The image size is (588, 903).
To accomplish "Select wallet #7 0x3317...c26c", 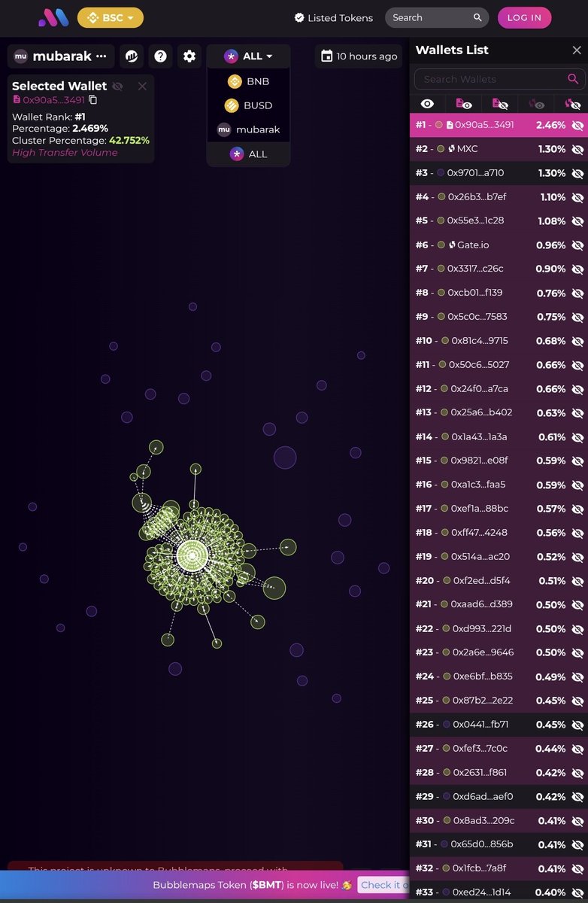I will [499, 269].
